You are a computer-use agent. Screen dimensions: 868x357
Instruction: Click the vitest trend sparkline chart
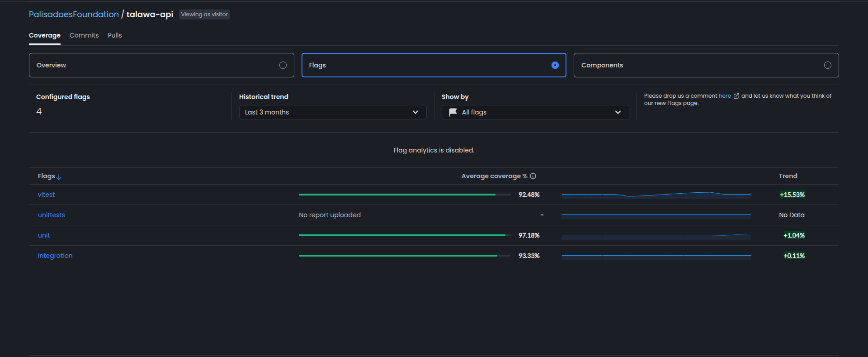[656, 195]
